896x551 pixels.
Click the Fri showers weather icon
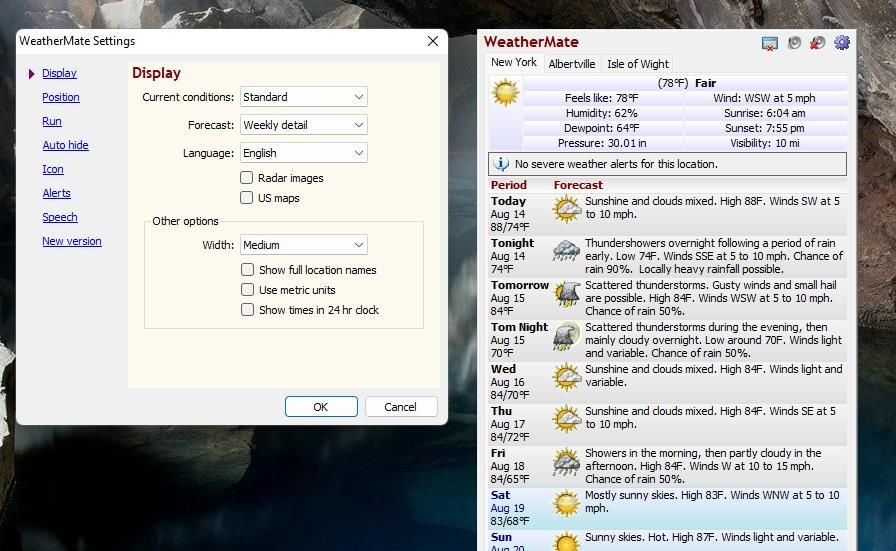click(x=566, y=462)
